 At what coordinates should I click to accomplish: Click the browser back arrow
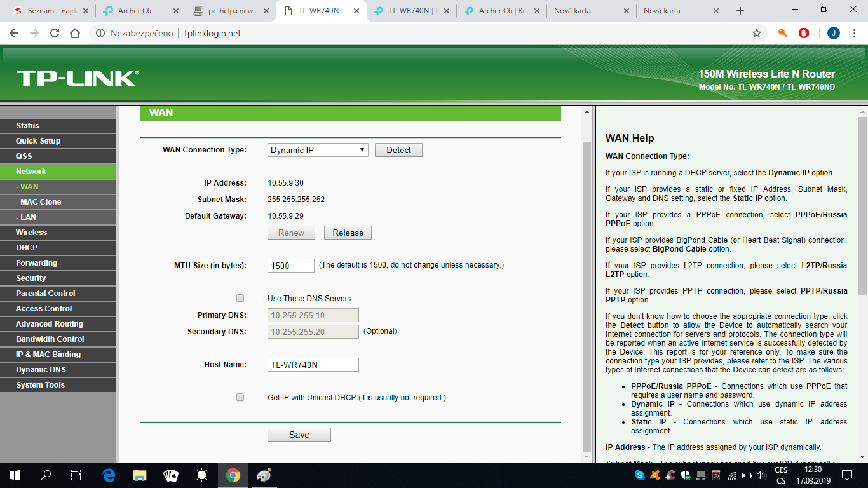[14, 33]
